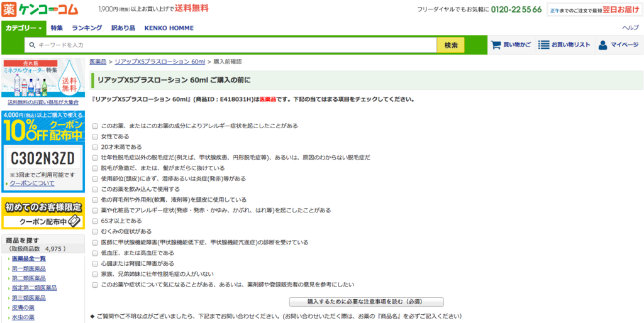Open 医薬品全一覧 in the sidebar

click(x=29, y=258)
